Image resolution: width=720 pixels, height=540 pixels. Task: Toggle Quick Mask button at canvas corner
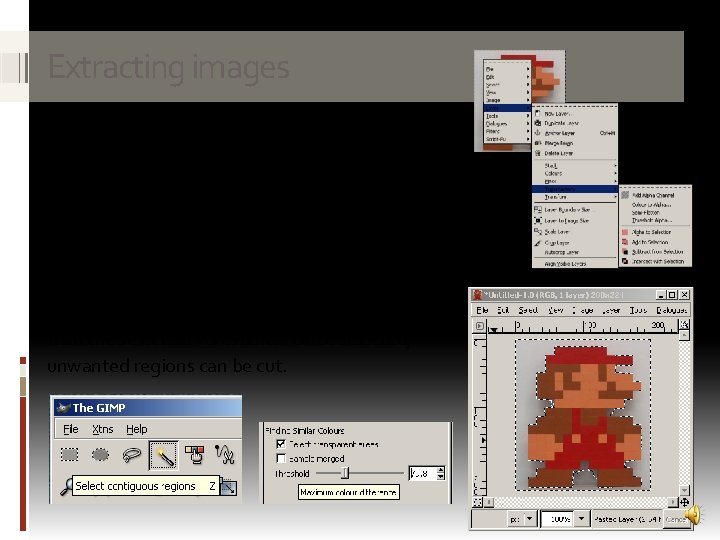(x=478, y=502)
